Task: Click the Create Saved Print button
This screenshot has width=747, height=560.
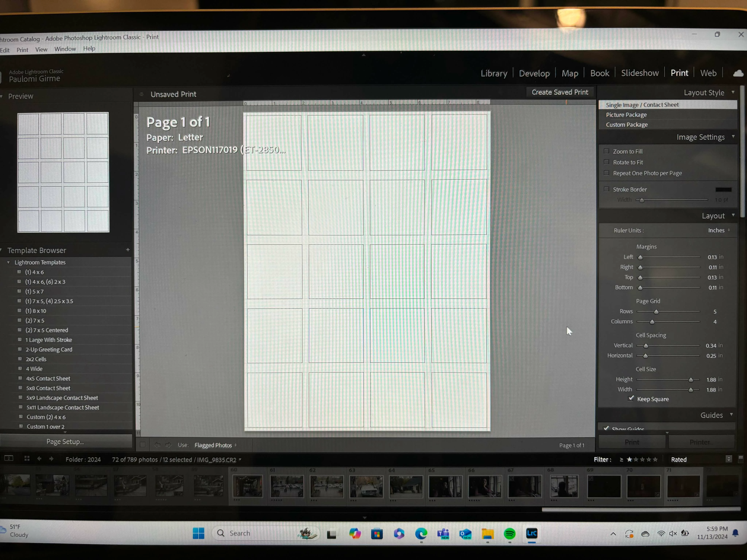Action: (560, 92)
